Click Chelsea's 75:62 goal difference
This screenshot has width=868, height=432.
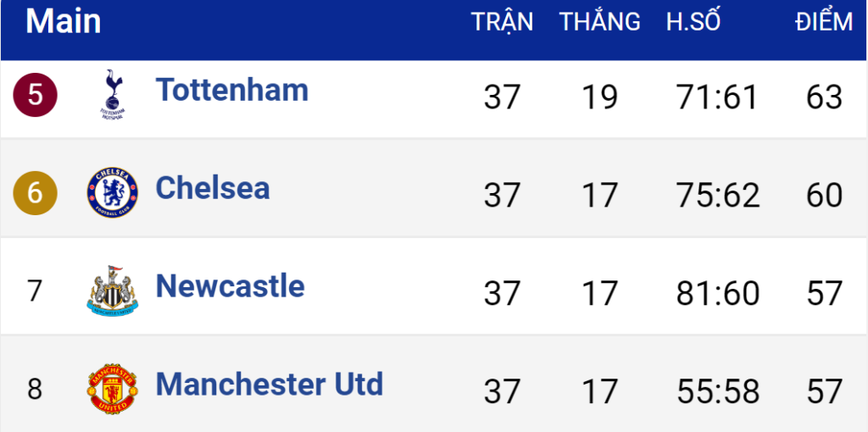[x=718, y=196]
